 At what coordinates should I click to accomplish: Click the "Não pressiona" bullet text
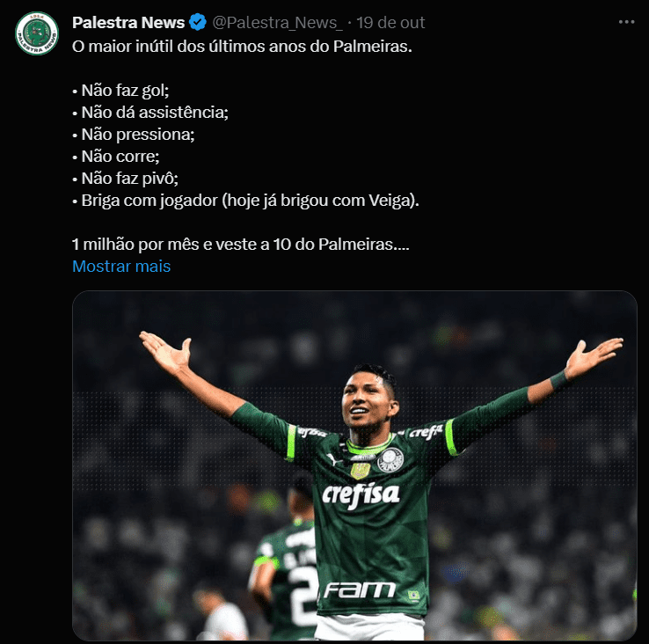pyautogui.click(x=133, y=134)
